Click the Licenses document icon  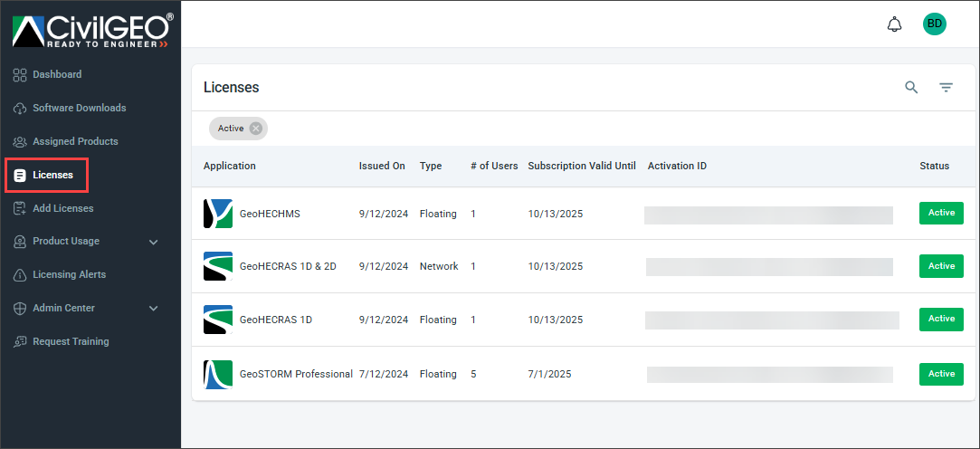pyautogui.click(x=20, y=175)
